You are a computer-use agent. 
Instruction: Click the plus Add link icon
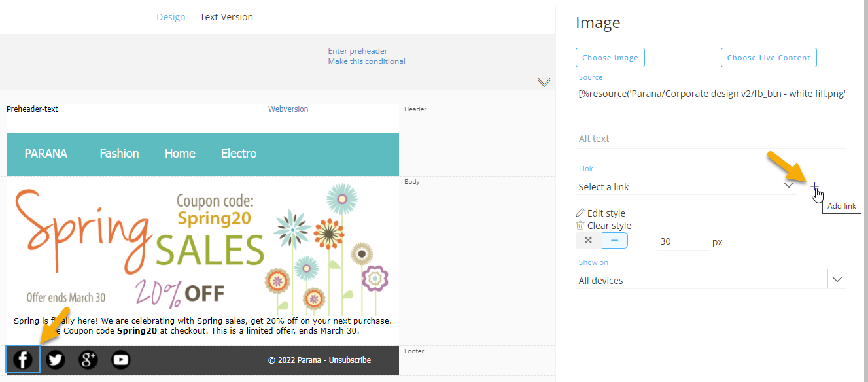pyautogui.click(x=814, y=187)
